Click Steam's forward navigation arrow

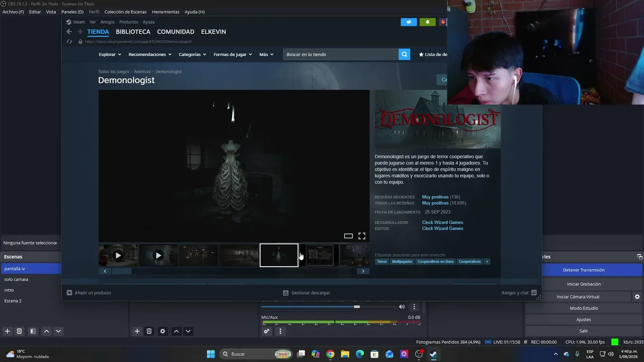(79, 32)
